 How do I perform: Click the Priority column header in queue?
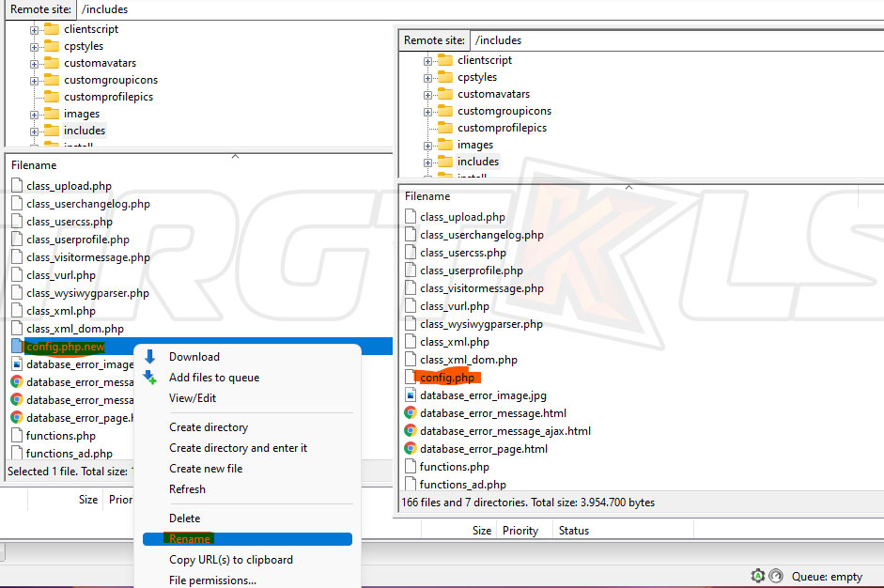coord(520,531)
